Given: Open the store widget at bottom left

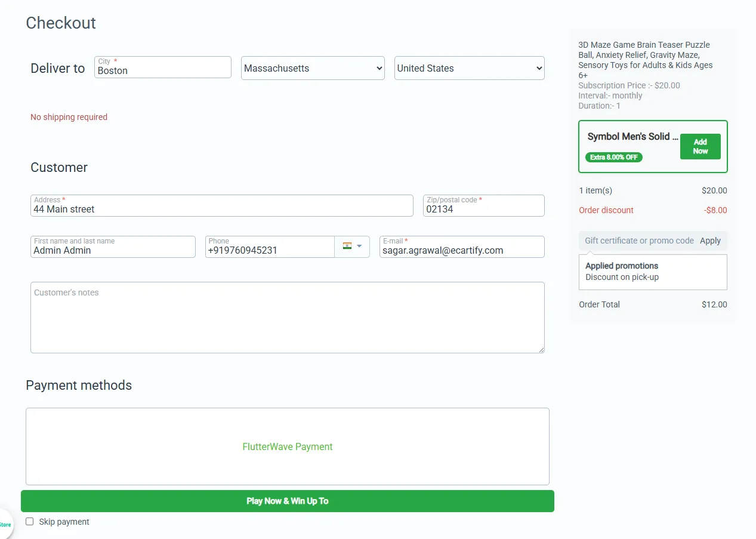Looking at the screenshot, I should tap(5, 525).
